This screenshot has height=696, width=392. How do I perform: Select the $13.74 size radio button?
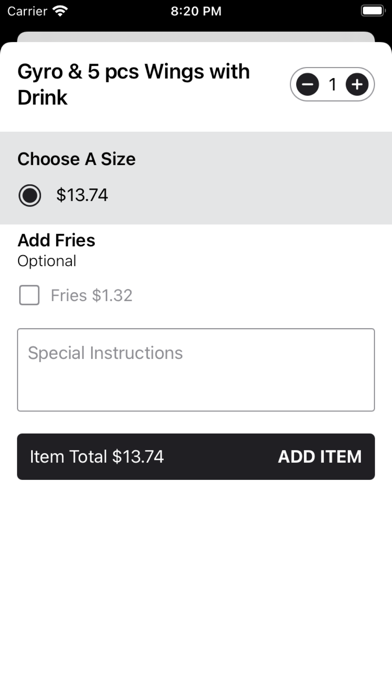(x=30, y=196)
